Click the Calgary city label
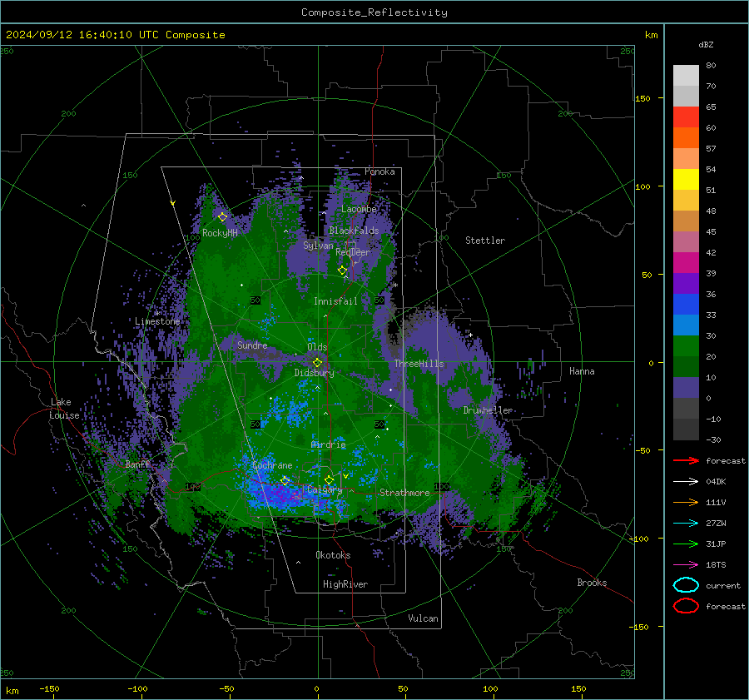 [x=325, y=489]
